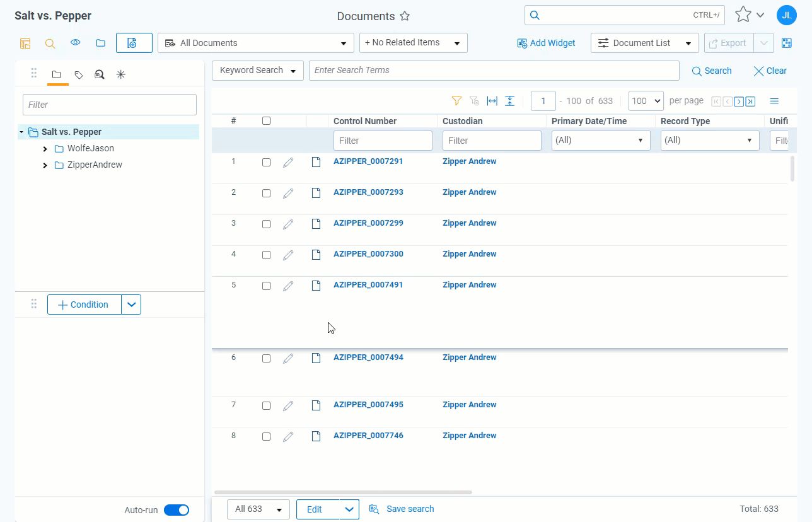
Task: Toggle the Auto-run switch
Action: point(177,510)
